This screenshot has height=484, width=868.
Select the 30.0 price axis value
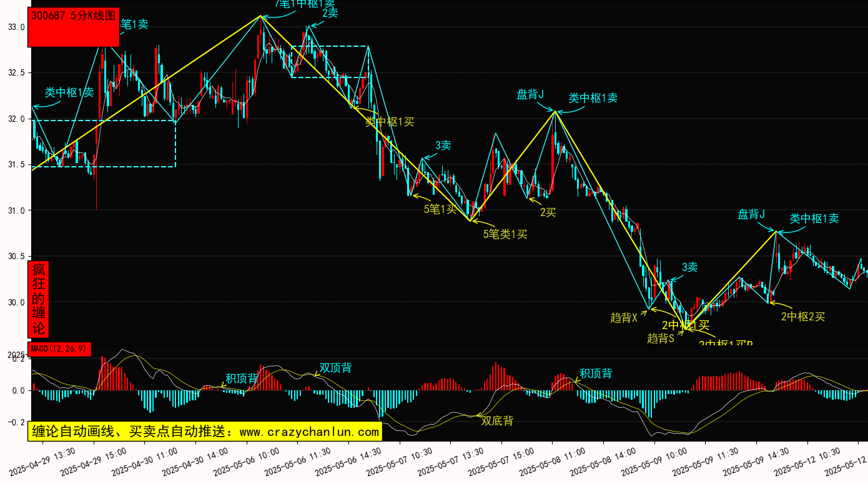tap(16, 302)
